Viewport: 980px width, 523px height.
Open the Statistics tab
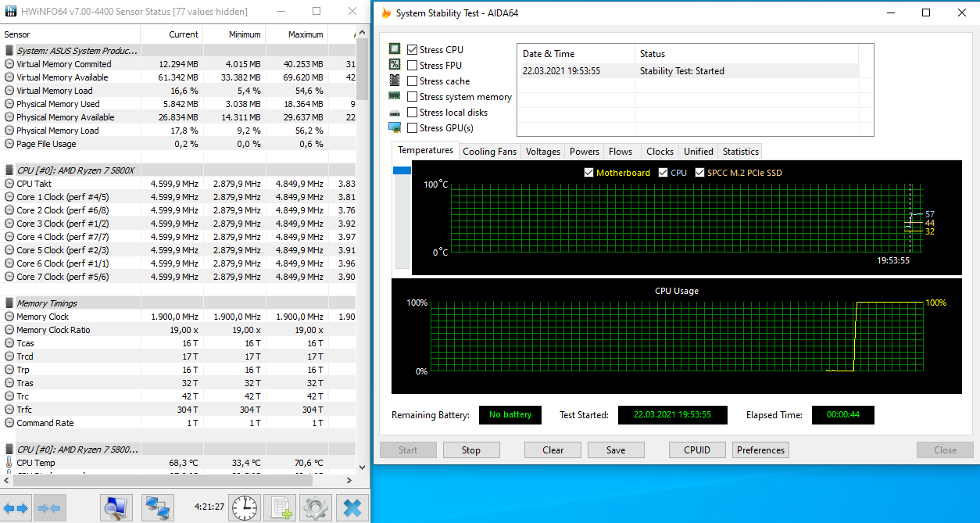[740, 152]
